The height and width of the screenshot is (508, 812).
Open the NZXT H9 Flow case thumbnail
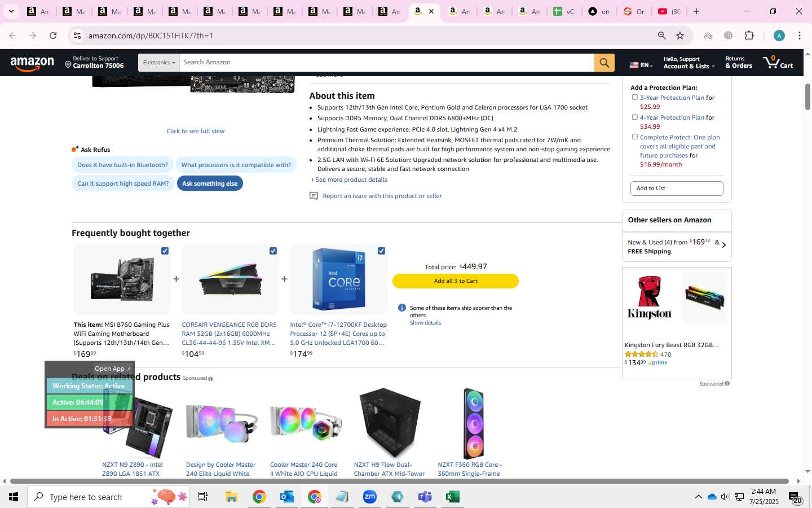point(390,423)
